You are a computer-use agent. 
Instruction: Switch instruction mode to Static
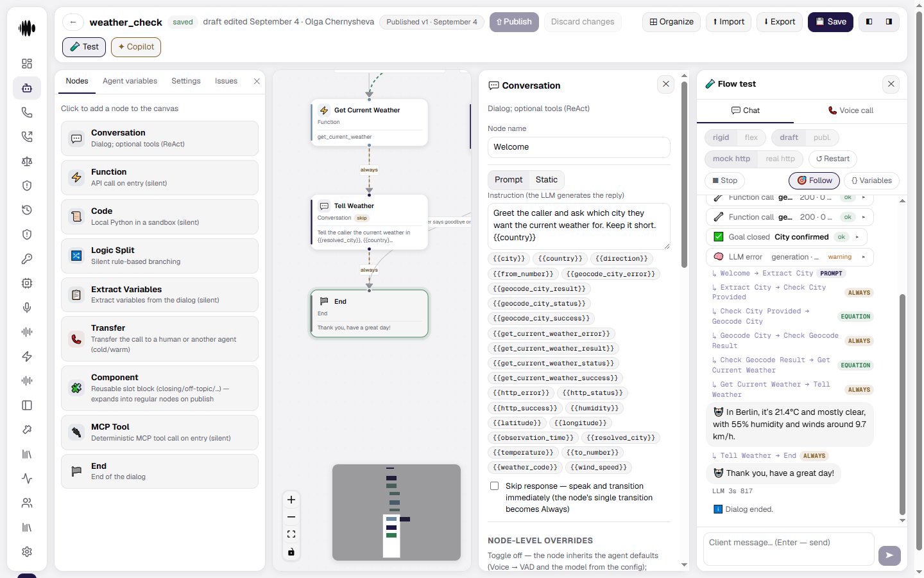(x=547, y=180)
